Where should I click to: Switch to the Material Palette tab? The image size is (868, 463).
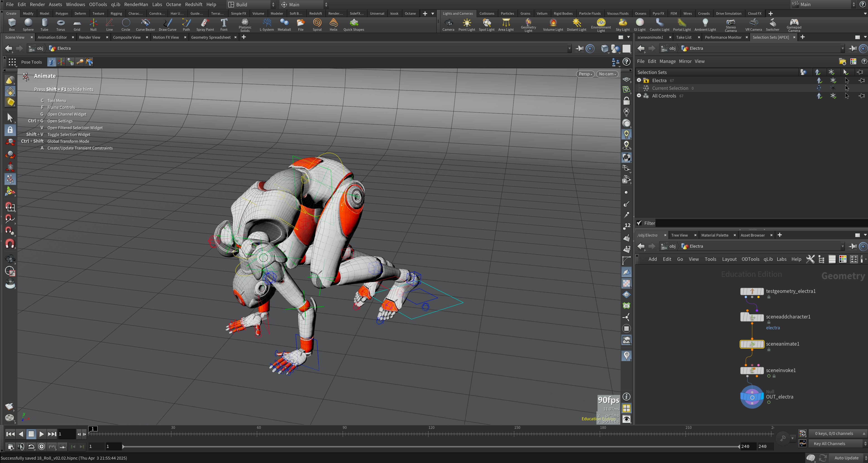coord(714,235)
